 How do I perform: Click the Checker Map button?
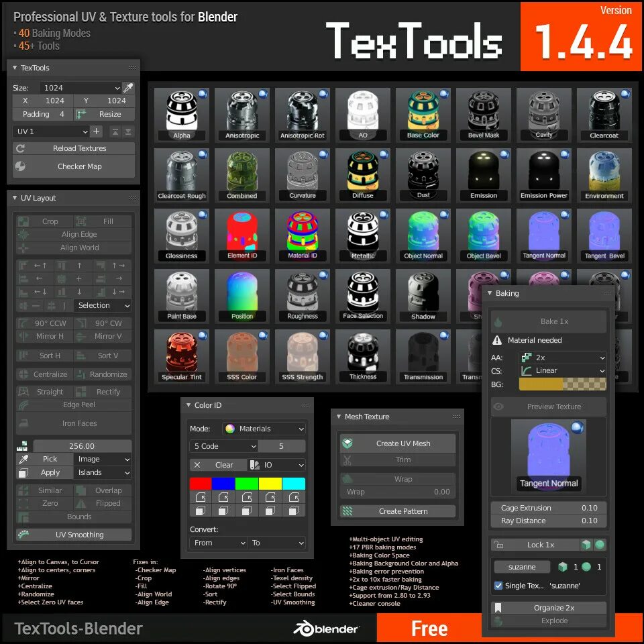74,166
